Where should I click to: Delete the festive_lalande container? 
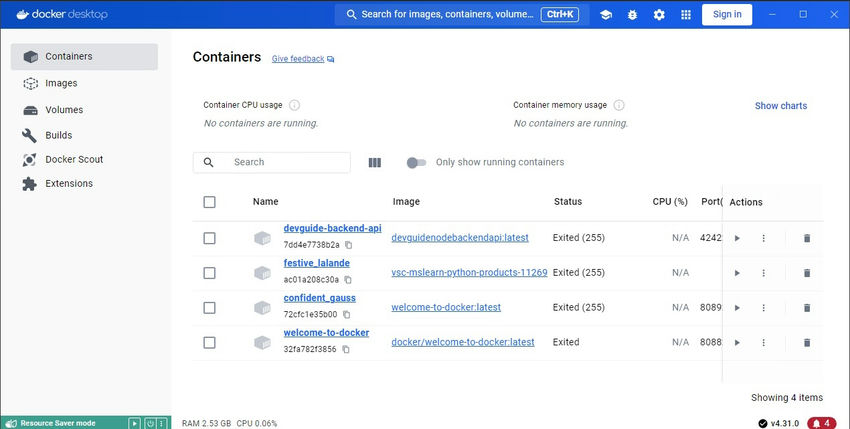pyautogui.click(x=807, y=273)
